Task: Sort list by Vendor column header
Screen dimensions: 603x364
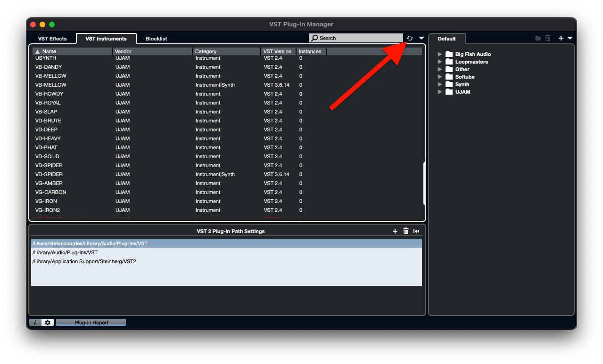Action: (152, 51)
